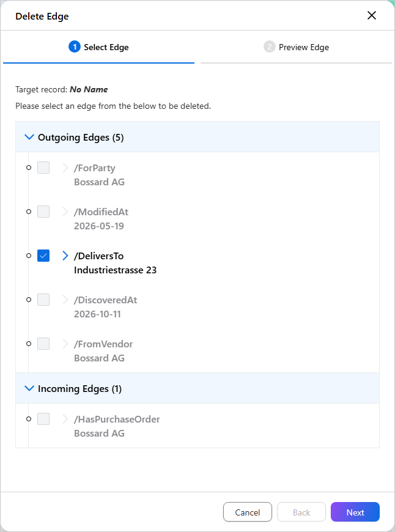Click Bossard AG under /HasPurchaseOrder

click(x=99, y=434)
